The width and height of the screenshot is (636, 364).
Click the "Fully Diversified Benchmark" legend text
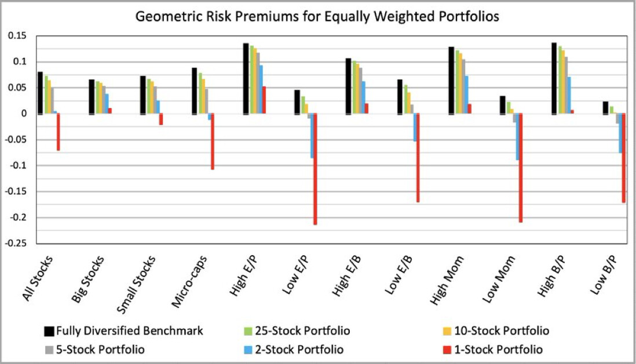(129, 332)
